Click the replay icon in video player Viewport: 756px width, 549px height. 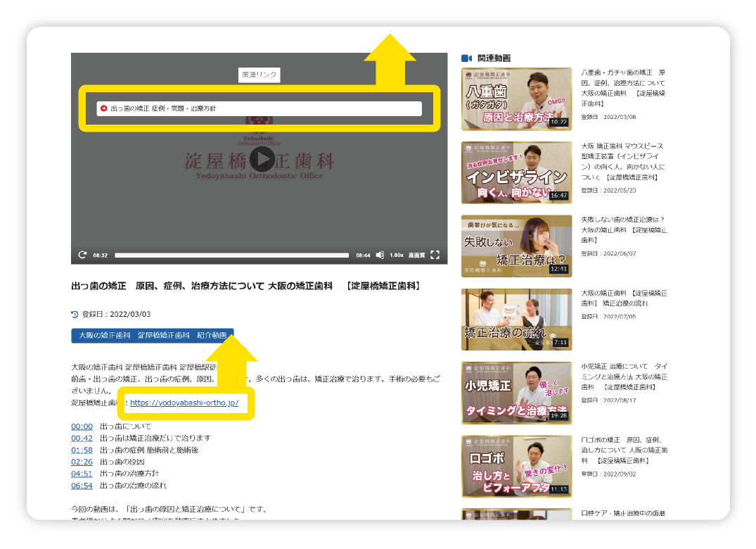(82, 255)
